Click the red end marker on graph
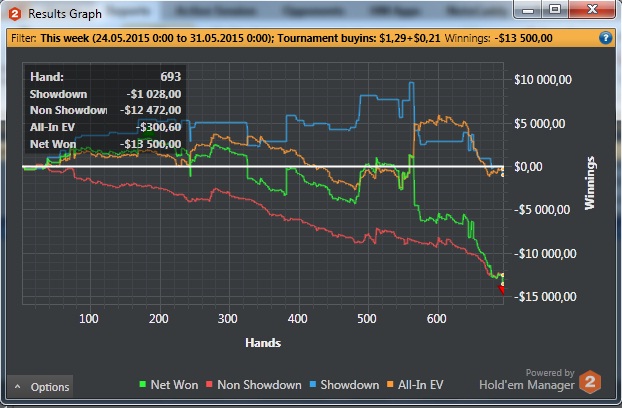The width and height of the screenshot is (622, 408). (x=501, y=290)
